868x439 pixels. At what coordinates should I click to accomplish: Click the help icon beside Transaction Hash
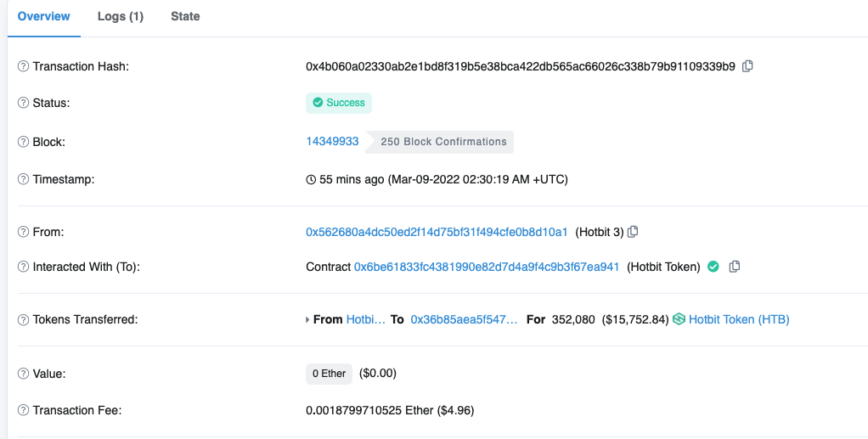point(24,66)
